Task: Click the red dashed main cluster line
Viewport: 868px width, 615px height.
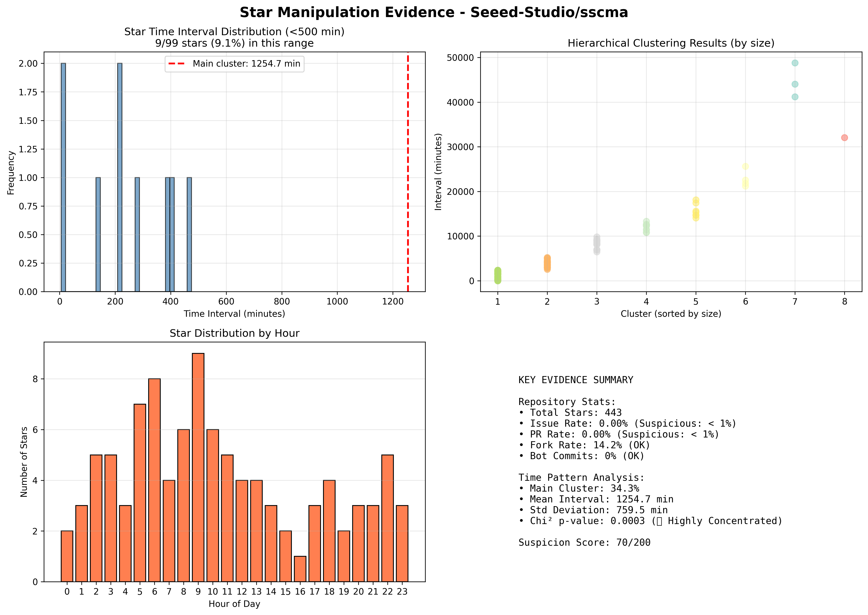Action: point(408,171)
